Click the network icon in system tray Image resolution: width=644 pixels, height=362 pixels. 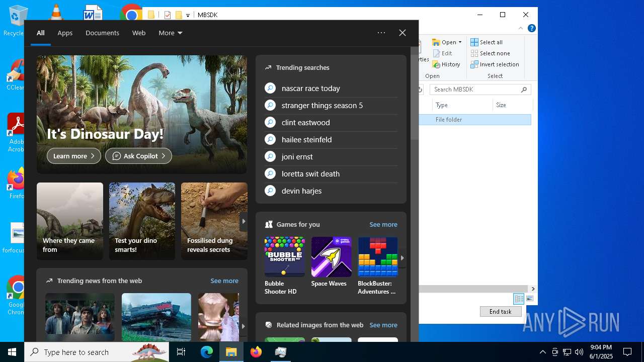click(x=567, y=352)
